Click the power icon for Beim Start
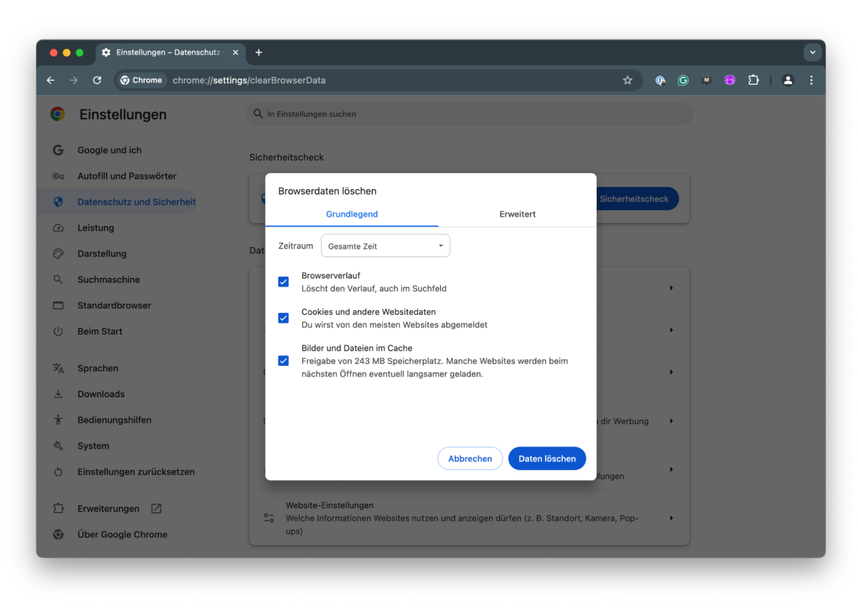Viewport: 858px width, 616px height. (58, 331)
